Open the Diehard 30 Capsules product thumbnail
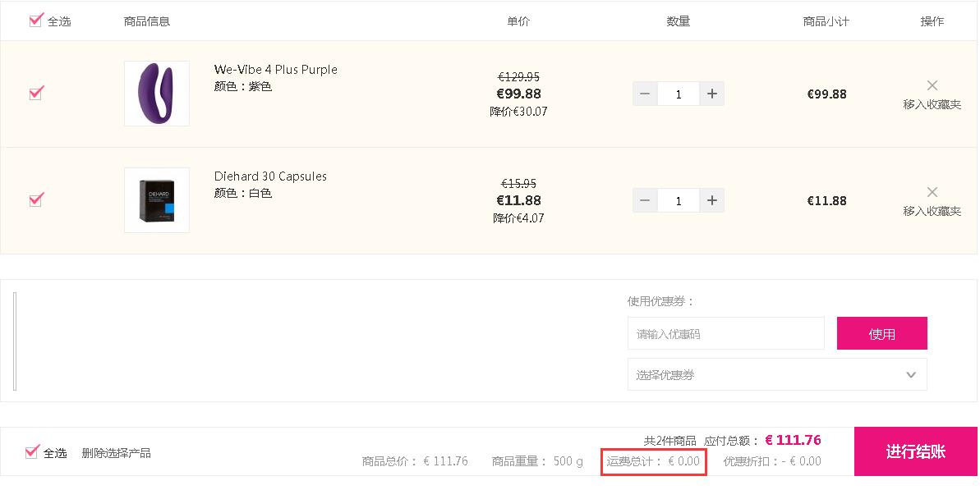The width and height of the screenshot is (980, 490). (157, 200)
